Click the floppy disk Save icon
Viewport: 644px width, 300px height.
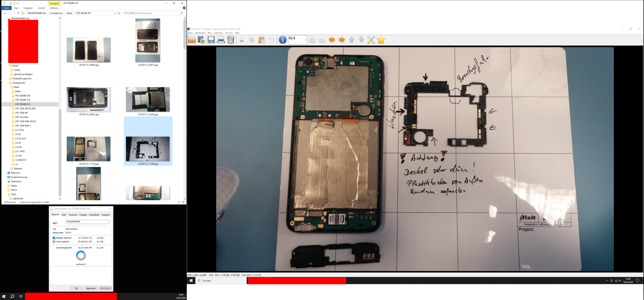pyautogui.click(x=211, y=40)
